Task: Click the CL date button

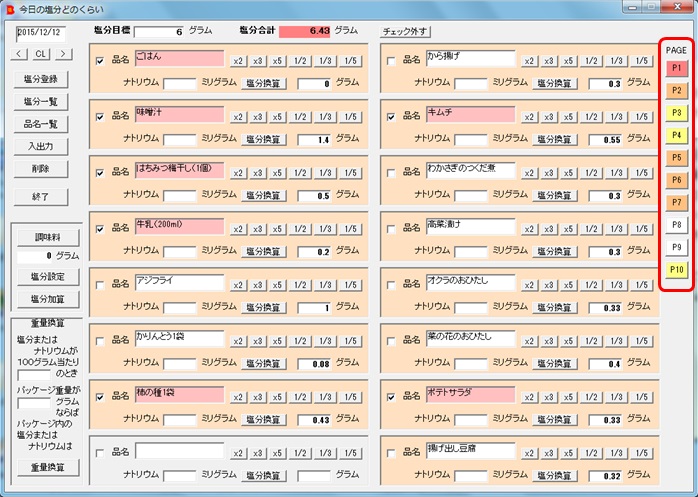Action: (x=41, y=54)
